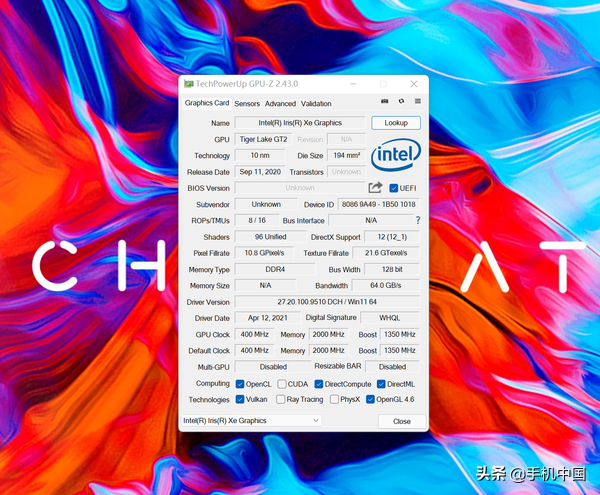This screenshot has height=495, width=600.
Task: Click the Subvendor value Unknown
Action: tap(266, 204)
